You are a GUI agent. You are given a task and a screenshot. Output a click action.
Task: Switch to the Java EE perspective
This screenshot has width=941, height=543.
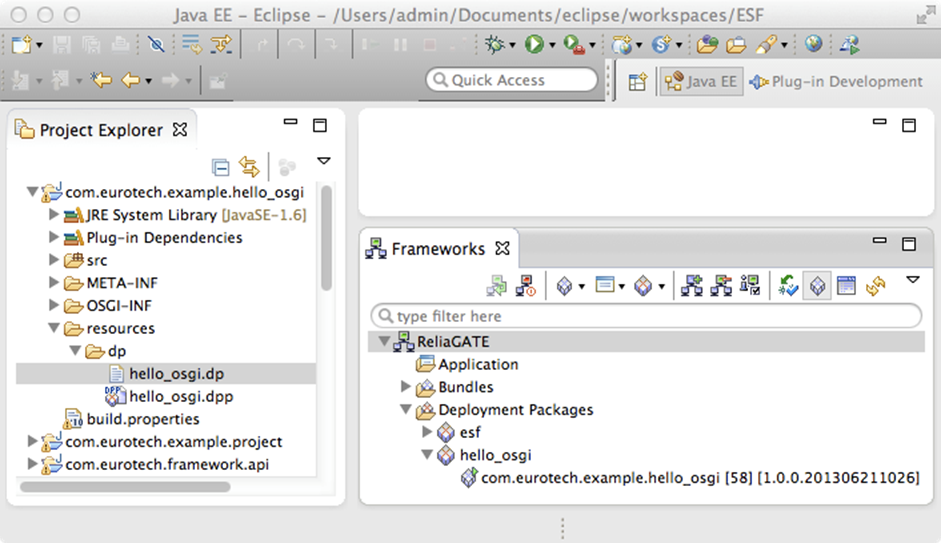(701, 81)
